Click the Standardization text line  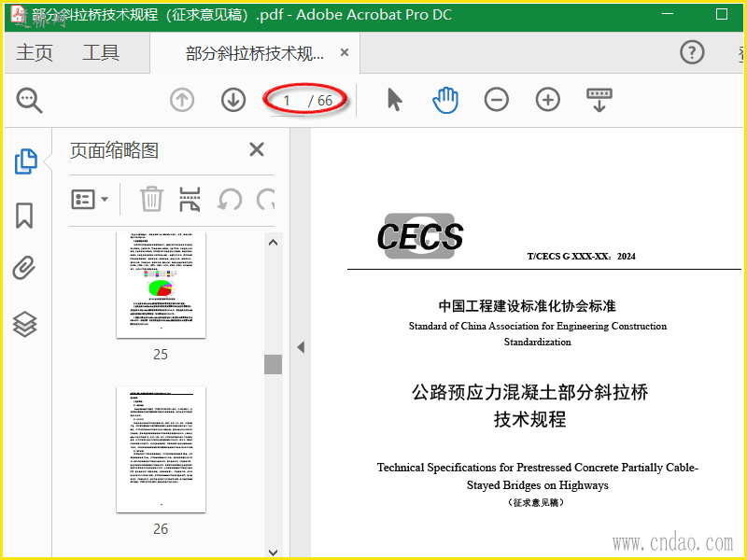click(x=538, y=342)
